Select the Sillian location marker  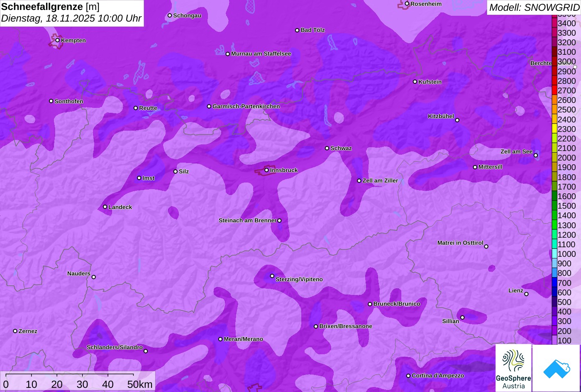click(462, 317)
